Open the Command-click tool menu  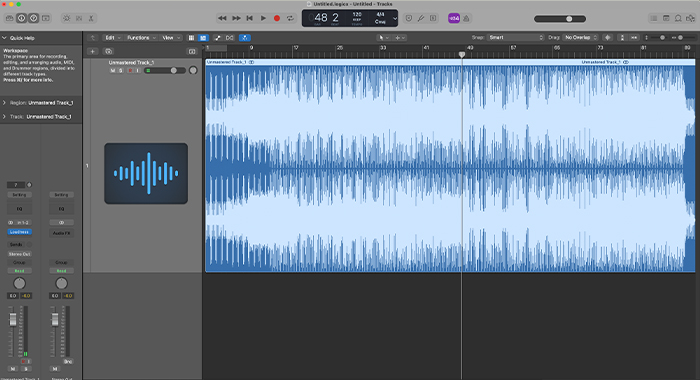click(400, 38)
